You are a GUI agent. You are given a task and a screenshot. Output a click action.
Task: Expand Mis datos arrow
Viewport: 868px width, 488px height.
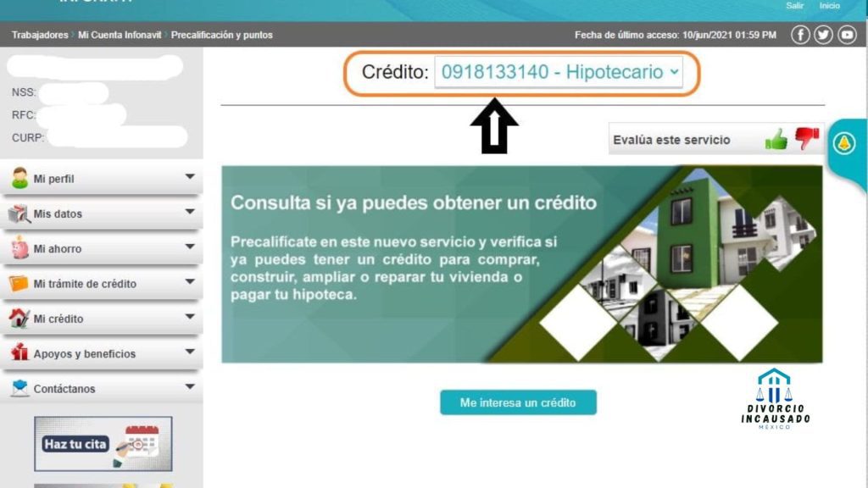190,211
